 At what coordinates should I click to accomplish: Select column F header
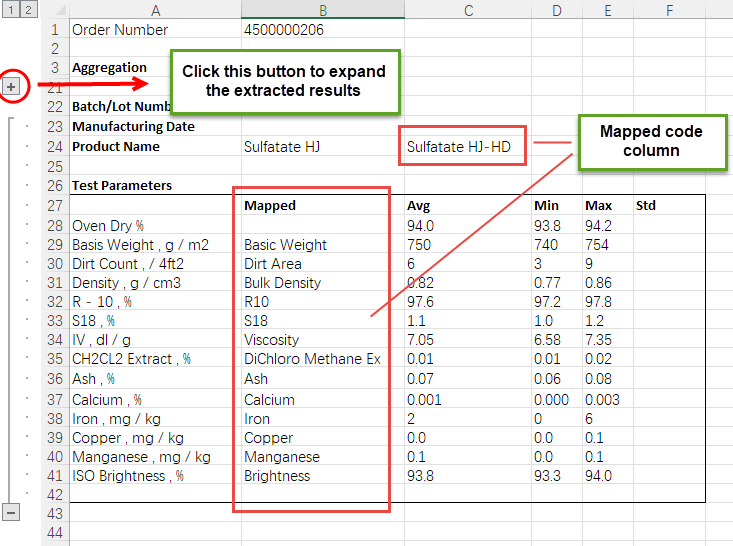tap(668, 10)
